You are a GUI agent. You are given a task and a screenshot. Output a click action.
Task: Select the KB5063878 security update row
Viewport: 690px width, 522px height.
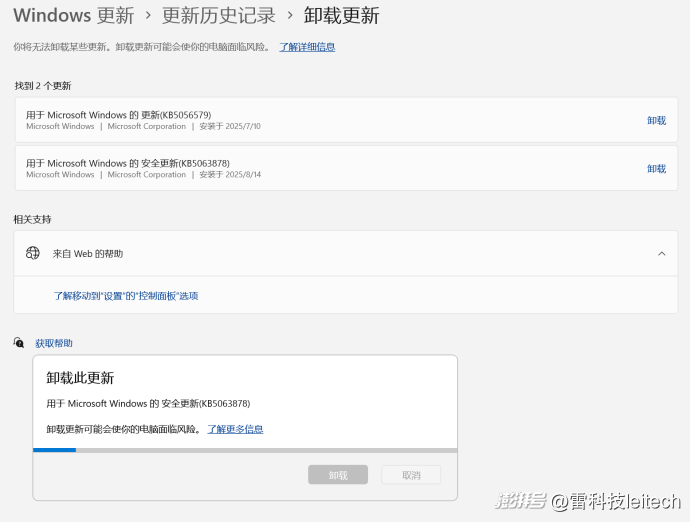[x=300, y=168]
